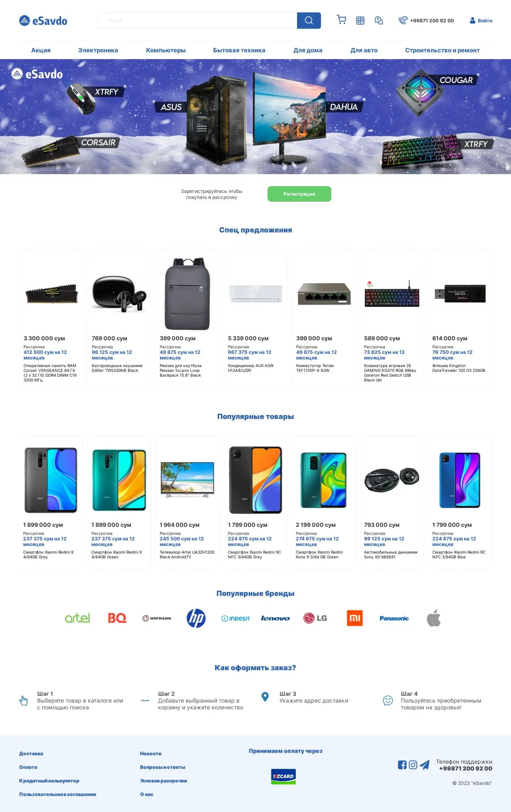
Task: Click the green Регистрация button
Action: click(x=299, y=194)
